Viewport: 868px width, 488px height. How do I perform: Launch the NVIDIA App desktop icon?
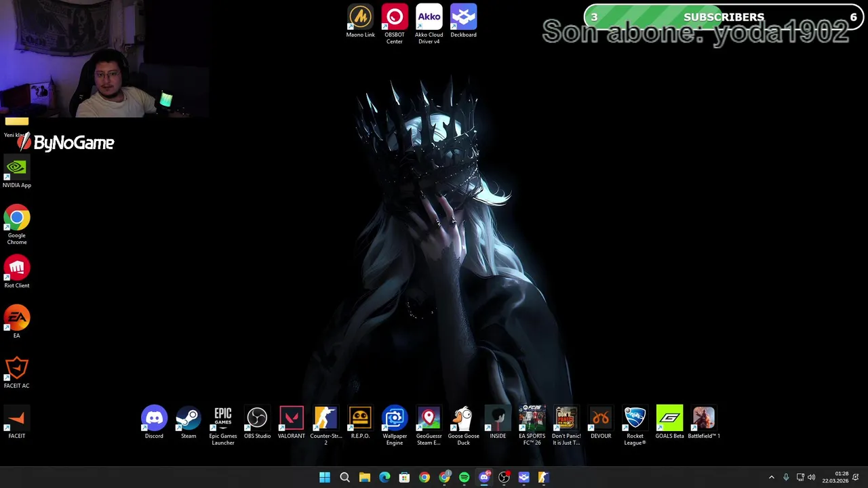17,172
